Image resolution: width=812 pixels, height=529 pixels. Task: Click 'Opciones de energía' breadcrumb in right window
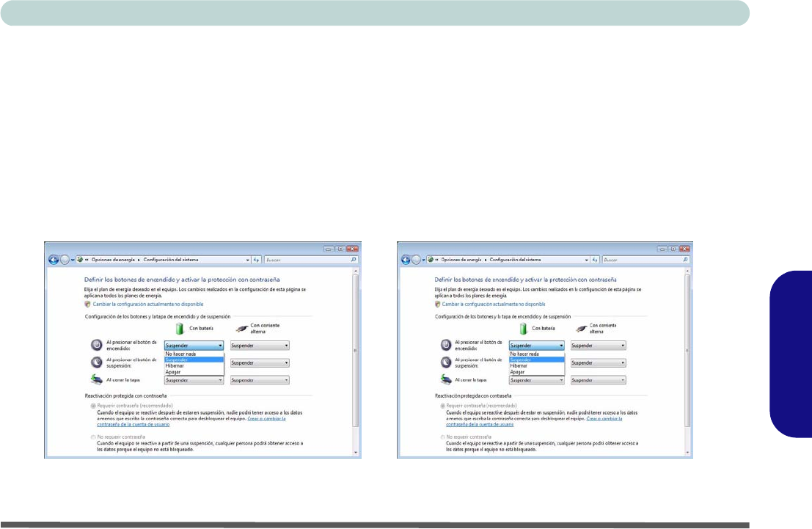[461, 260]
